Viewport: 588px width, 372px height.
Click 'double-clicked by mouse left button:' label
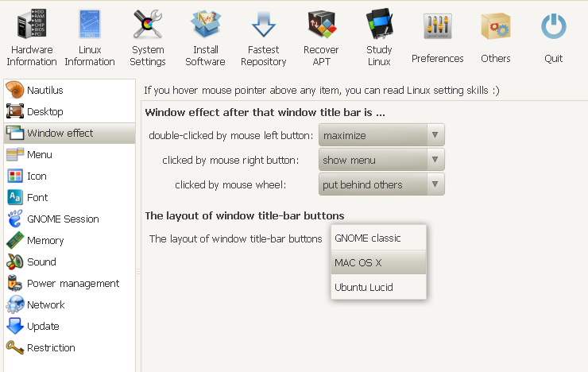pyautogui.click(x=231, y=135)
